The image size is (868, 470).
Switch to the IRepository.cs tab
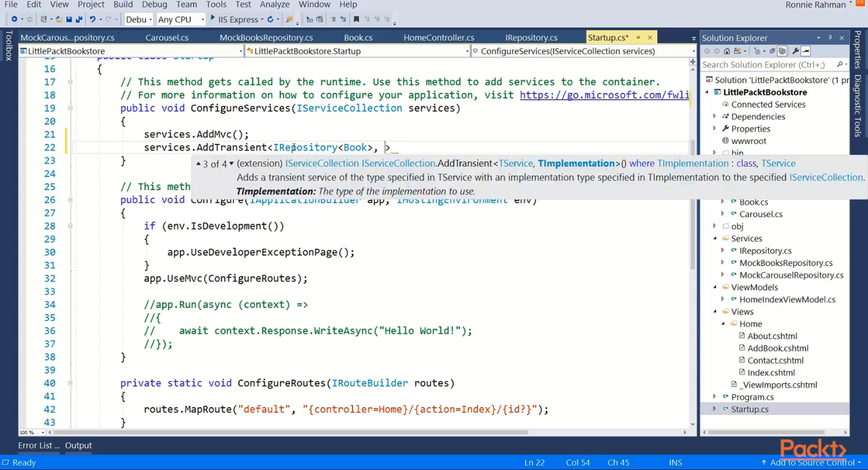[x=532, y=38]
